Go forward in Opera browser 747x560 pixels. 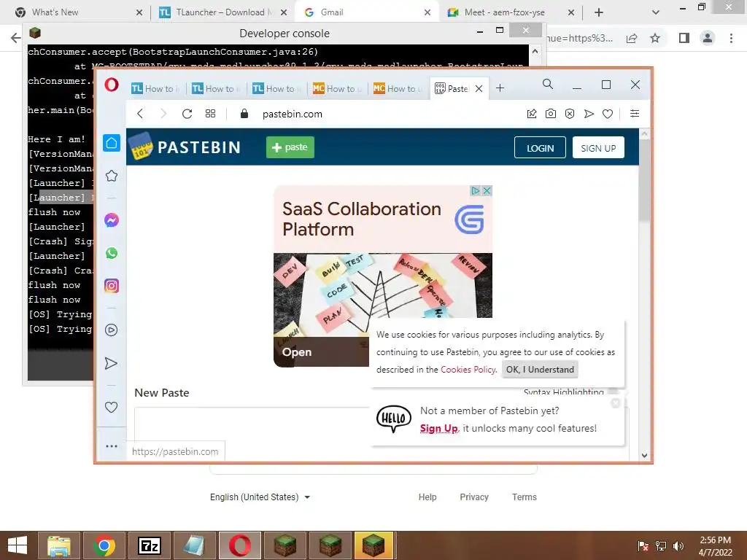163,113
